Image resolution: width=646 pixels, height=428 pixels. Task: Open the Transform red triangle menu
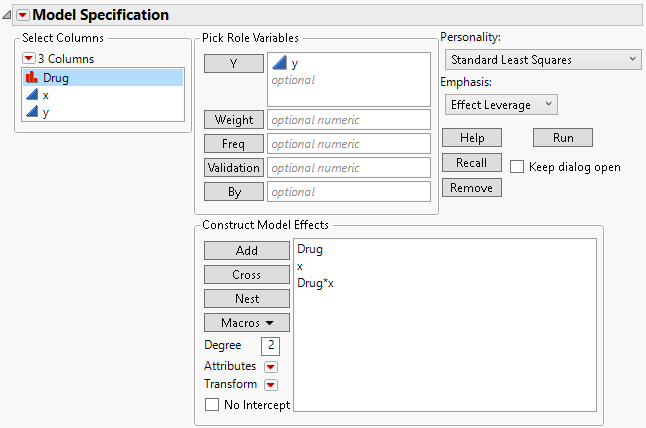(x=270, y=385)
